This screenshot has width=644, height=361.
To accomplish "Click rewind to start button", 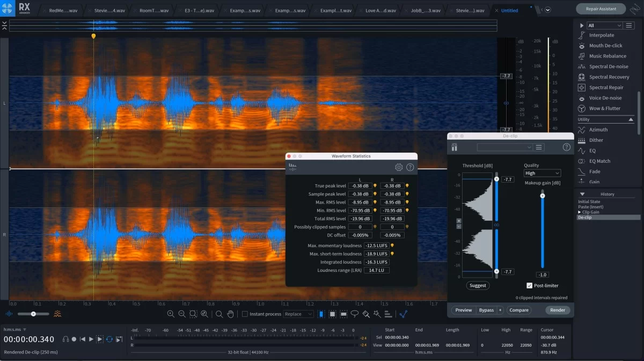I will tap(83, 339).
